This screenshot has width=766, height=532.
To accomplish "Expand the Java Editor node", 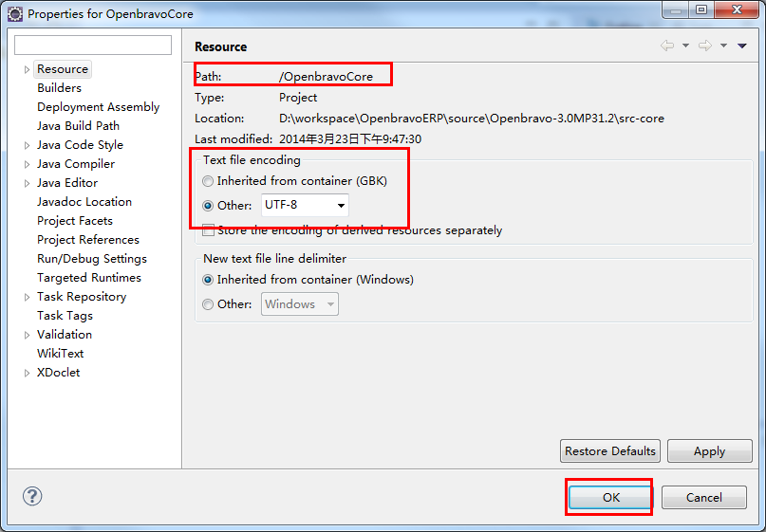I will pyautogui.click(x=27, y=184).
